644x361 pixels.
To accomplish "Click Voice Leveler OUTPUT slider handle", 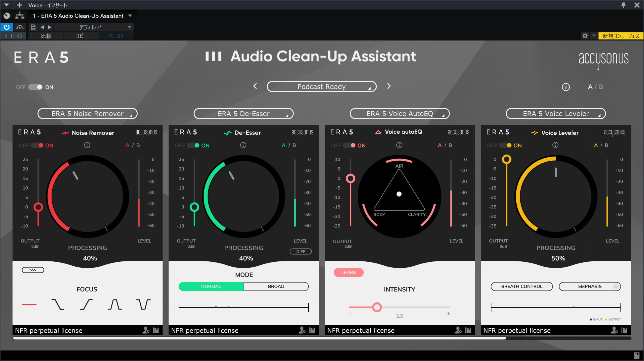I will 507,159.
